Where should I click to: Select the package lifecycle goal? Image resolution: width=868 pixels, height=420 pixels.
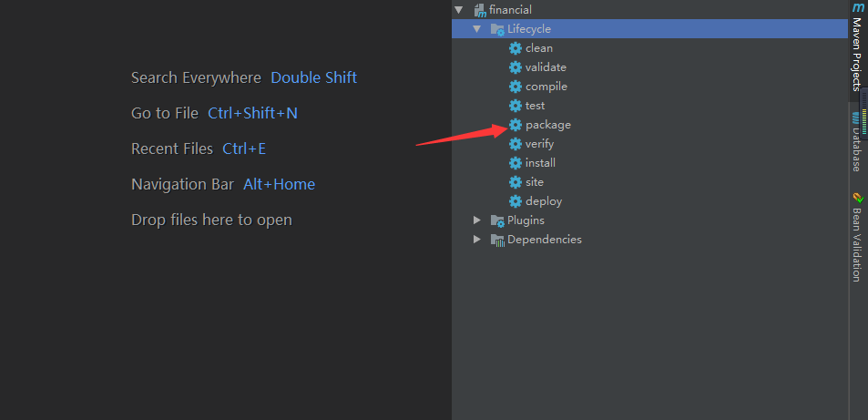click(x=548, y=125)
